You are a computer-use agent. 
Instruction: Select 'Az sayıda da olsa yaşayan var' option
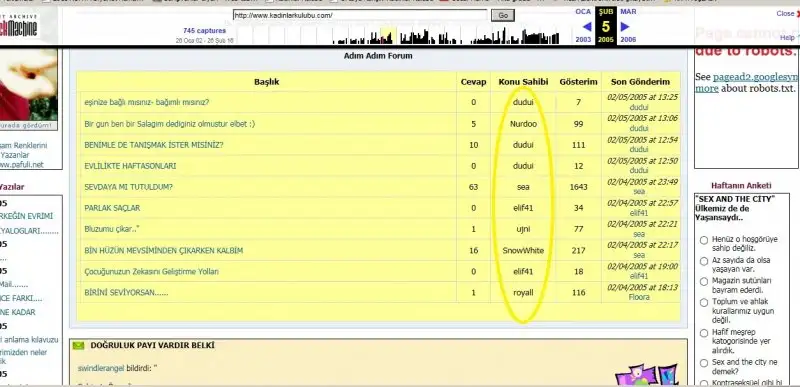[x=704, y=261]
